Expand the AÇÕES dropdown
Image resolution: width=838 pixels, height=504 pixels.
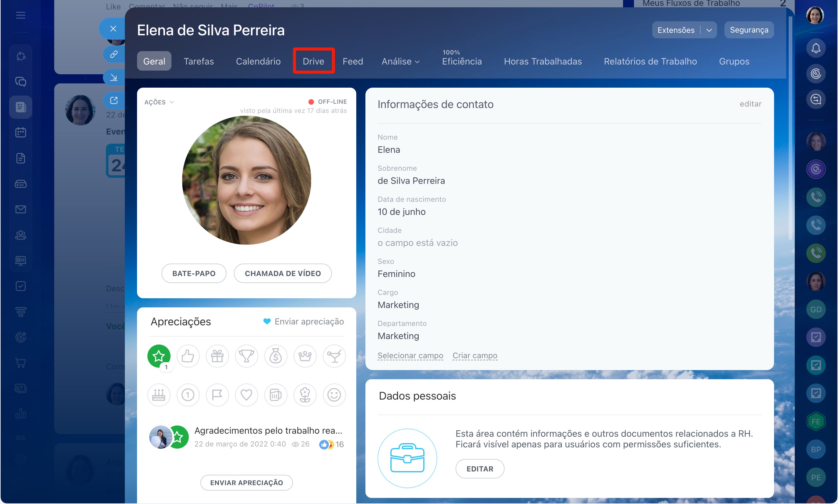(159, 102)
